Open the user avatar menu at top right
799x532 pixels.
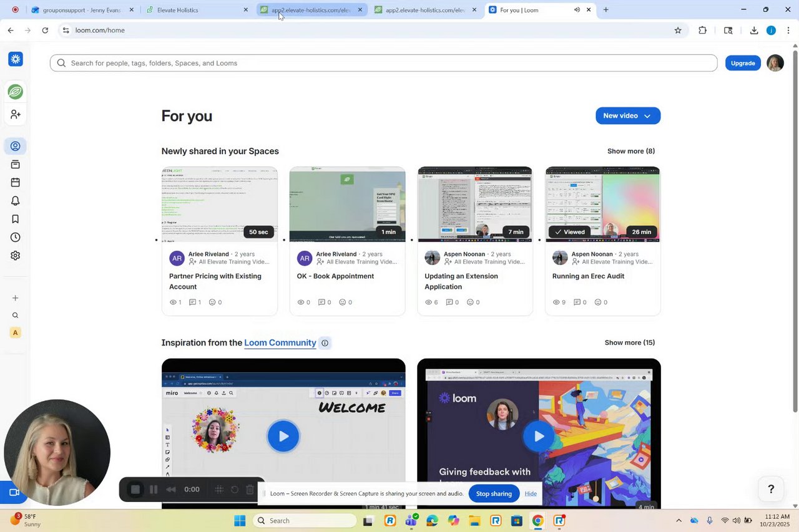click(x=775, y=63)
